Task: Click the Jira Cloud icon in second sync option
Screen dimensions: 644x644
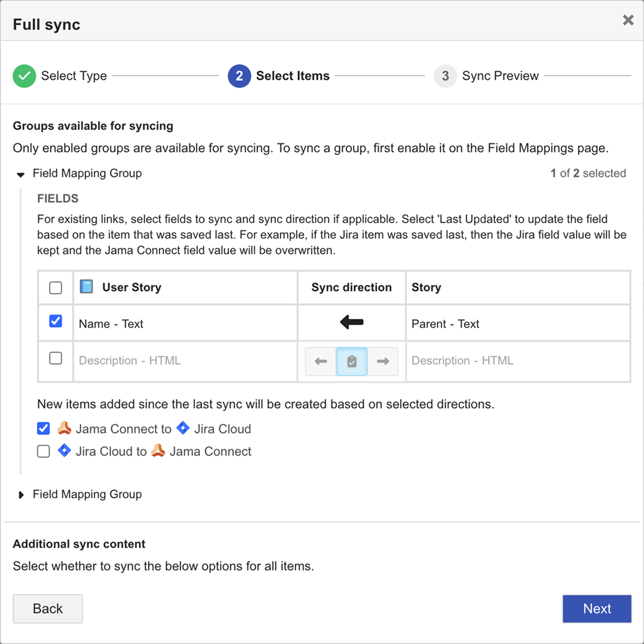Action: 64,451
